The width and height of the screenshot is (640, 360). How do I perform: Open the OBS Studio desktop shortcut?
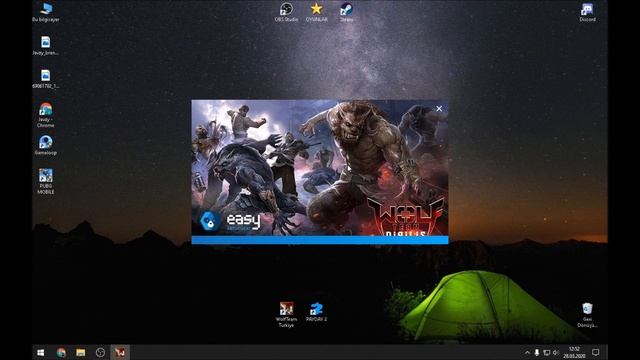(286, 12)
